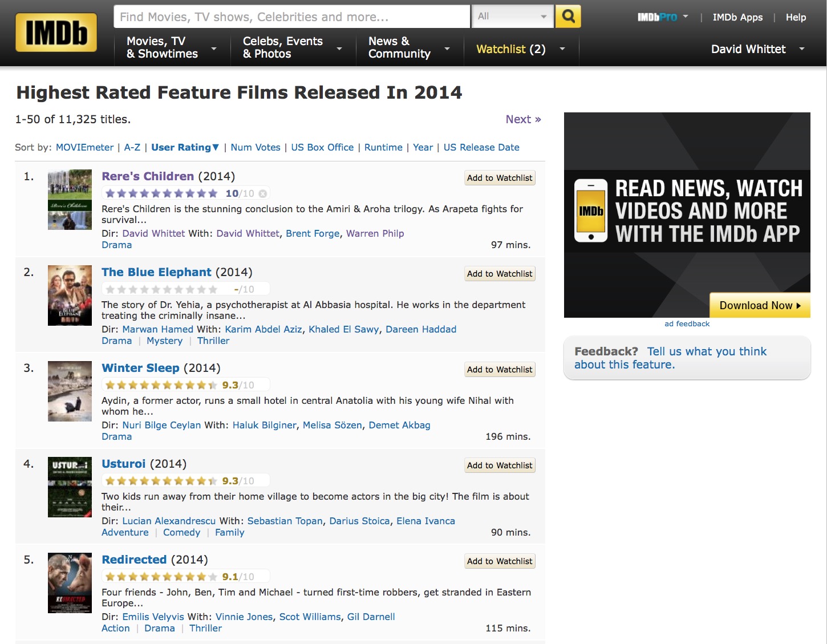The width and height of the screenshot is (827, 644).
Task: Open the Watchlist dropdown arrow
Action: pyautogui.click(x=562, y=49)
